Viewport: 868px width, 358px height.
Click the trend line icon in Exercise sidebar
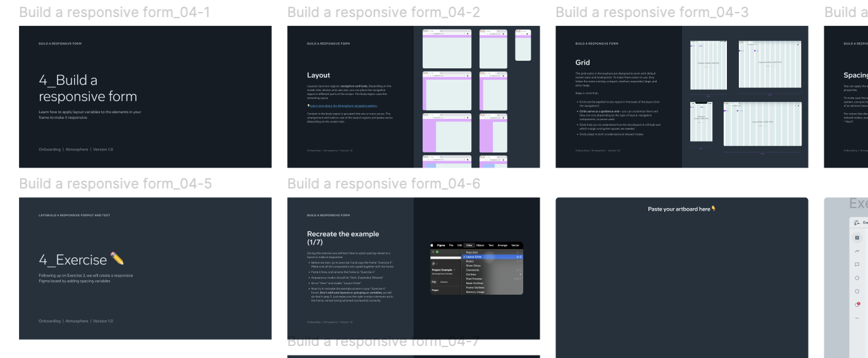coord(857,251)
